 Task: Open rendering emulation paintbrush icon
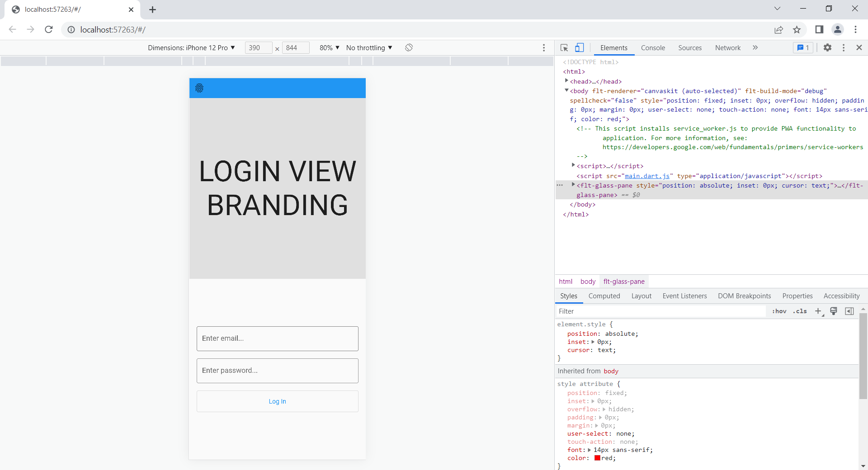point(834,311)
